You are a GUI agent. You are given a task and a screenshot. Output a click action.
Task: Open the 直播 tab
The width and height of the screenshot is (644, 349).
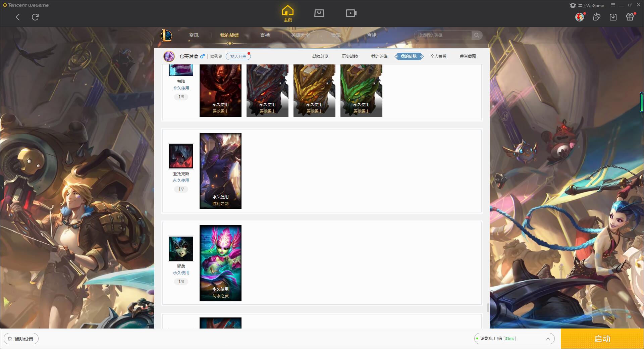coord(265,35)
